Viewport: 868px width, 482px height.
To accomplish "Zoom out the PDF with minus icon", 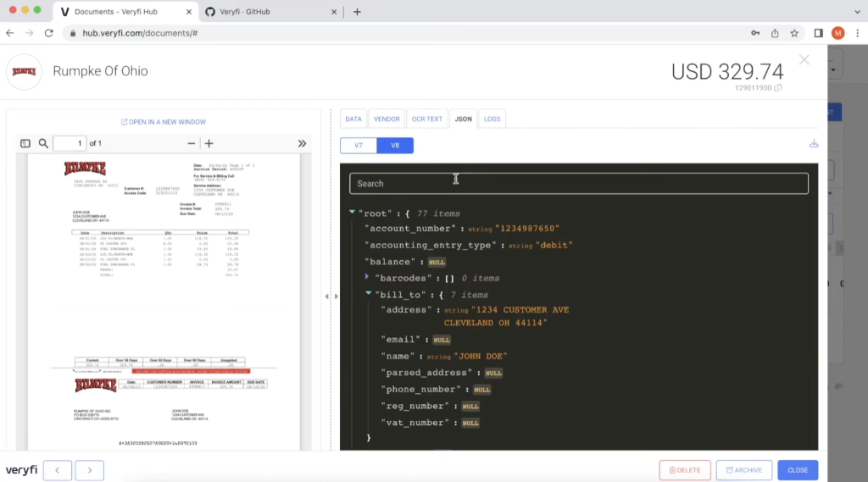I will point(192,144).
